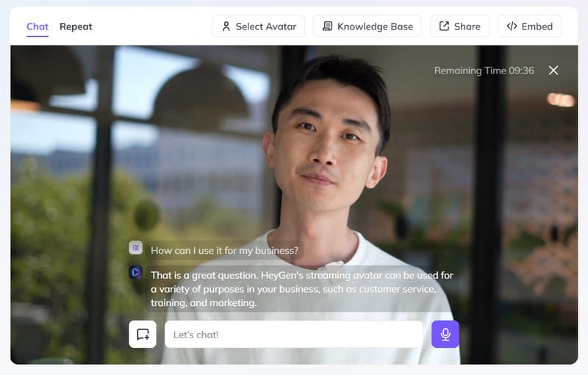
Task: Open Knowledge Base via its text label
Action: pos(375,26)
